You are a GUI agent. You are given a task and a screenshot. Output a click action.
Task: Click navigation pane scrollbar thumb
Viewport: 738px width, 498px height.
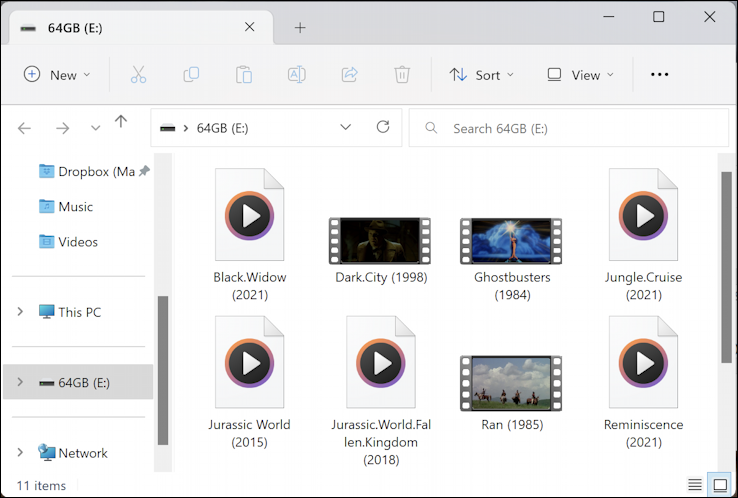click(163, 370)
